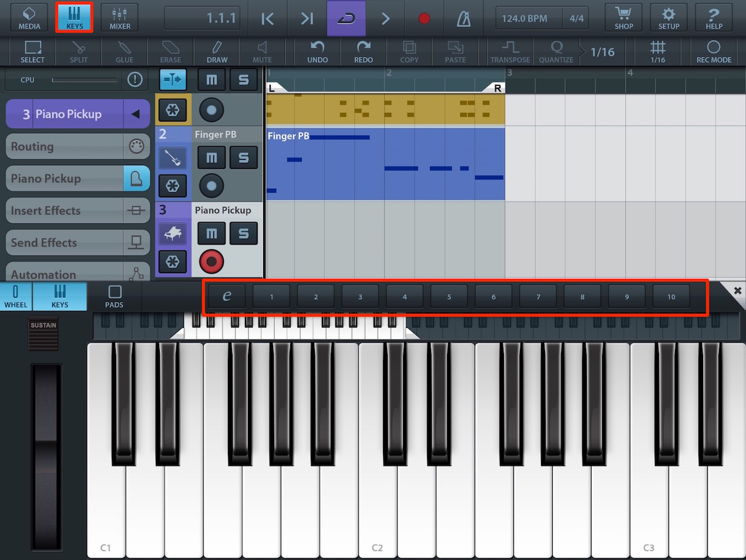This screenshot has height=560, width=746.
Task: Trigger chord button 5
Action: 449,296
